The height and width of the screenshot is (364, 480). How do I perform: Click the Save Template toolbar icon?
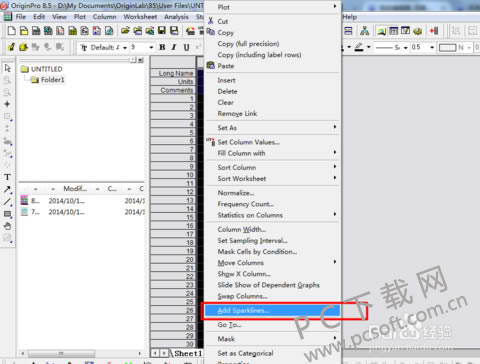[174, 31]
